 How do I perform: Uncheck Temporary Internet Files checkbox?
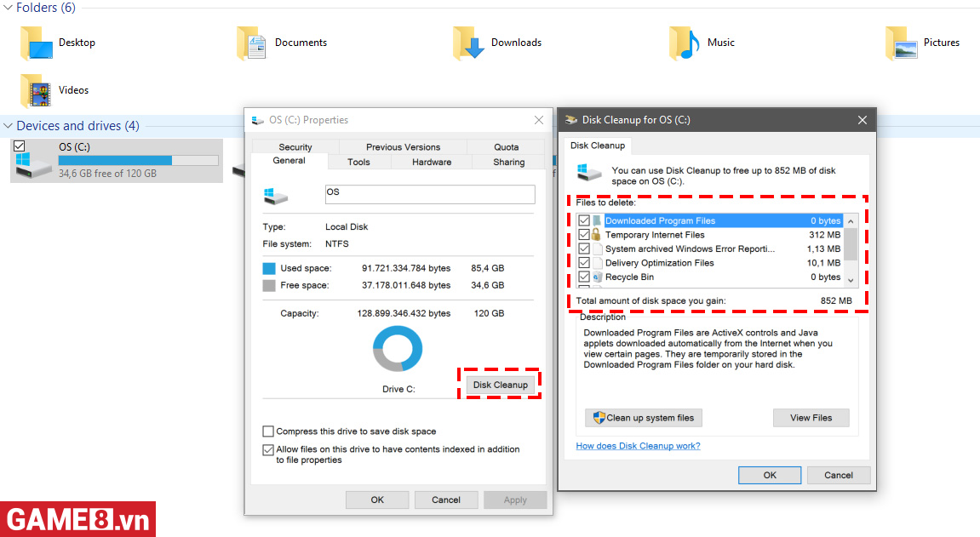(584, 235)
